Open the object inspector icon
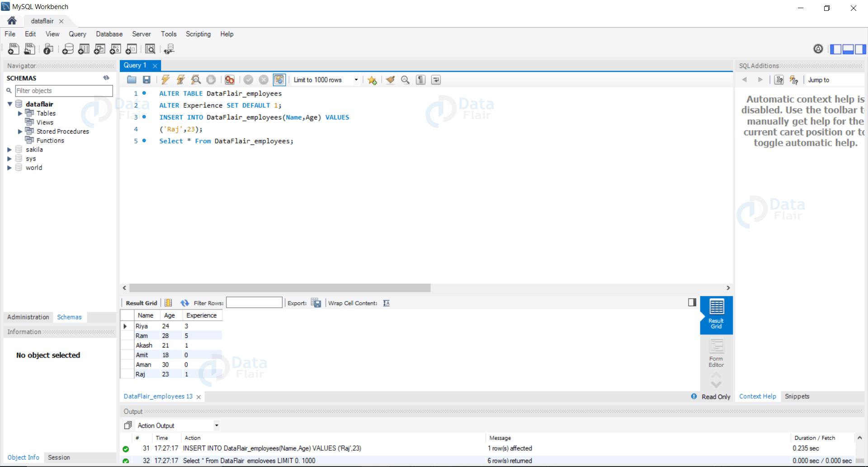The height and width of the screenshot is (467, 868). tap(48, 49)
